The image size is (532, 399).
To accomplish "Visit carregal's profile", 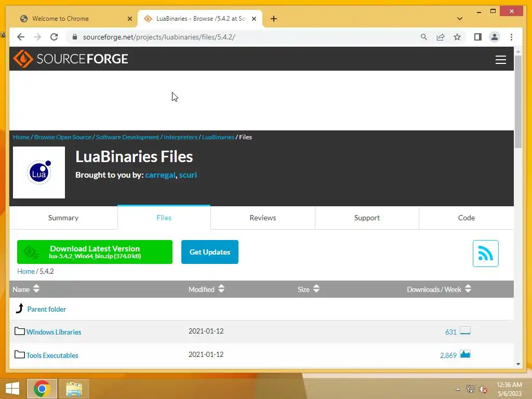I will (160, 175).
